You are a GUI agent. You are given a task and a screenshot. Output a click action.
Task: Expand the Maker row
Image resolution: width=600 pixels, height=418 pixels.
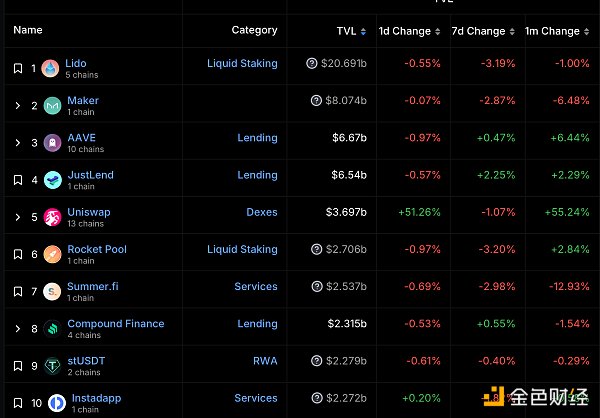17,105
